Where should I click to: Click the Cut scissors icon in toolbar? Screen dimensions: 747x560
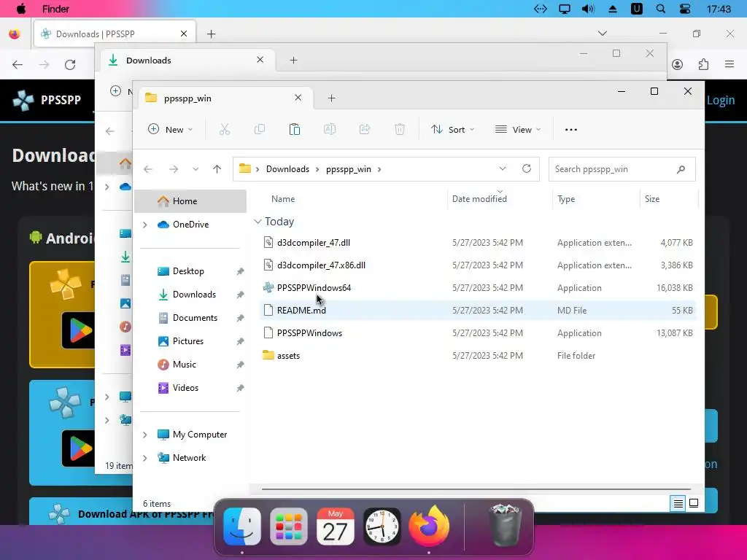click(x=225, y=130)
